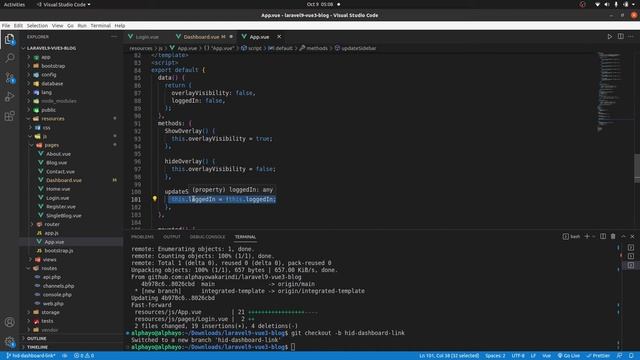
Task: Click the Spaces: 2 indentation setting
Action: pos(495,356)
